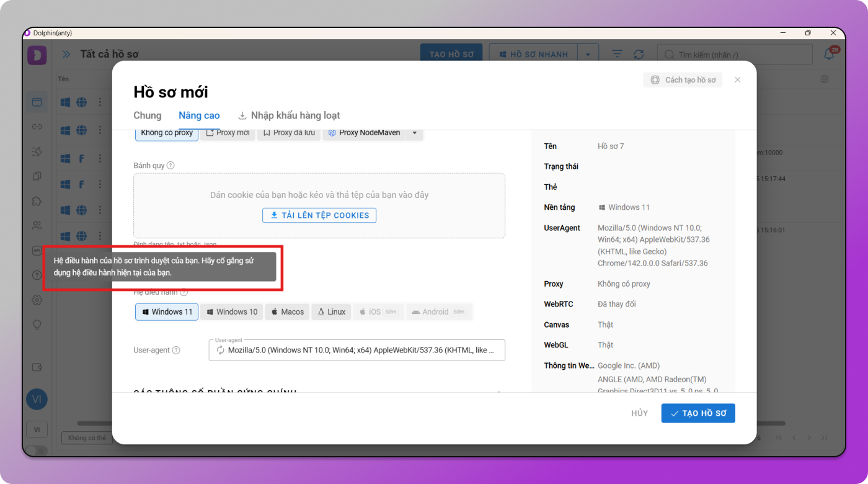Open the Proxy NodeMaven dropdown arrow
This screenshot has width=868, height=484.
(x=415, y=133)
